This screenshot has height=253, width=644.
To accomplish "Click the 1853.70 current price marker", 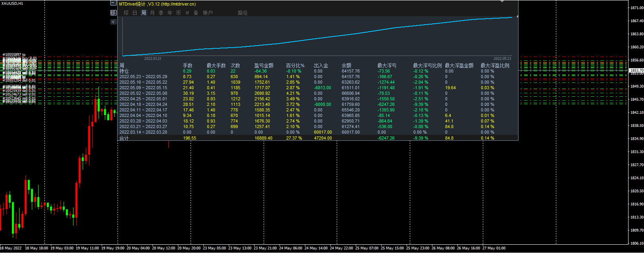I will point(636,70).
